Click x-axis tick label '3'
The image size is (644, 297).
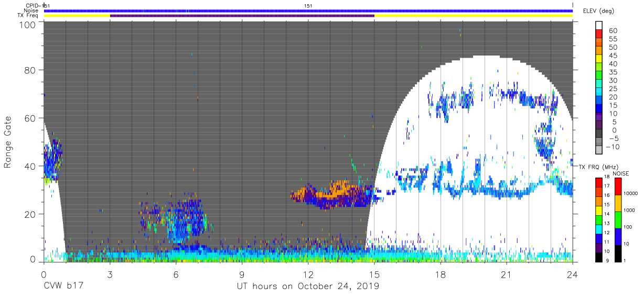[110, 274]
